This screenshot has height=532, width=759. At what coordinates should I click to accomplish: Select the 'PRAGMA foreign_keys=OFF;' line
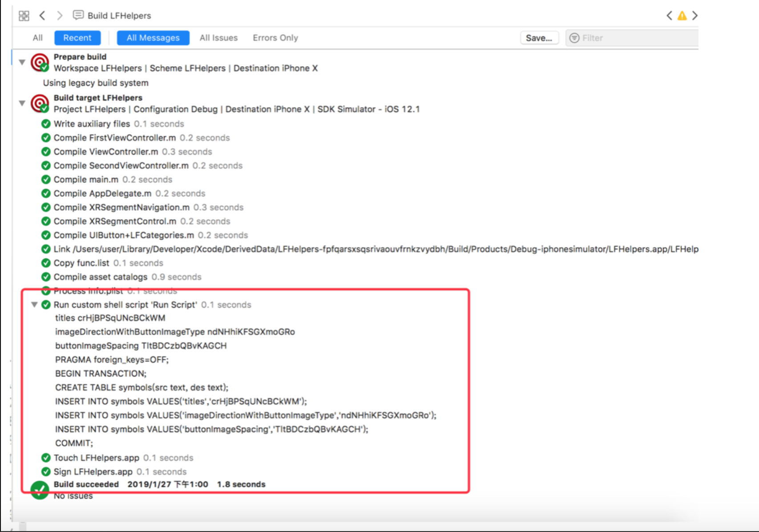pyautogui.click(x=112, y=359)
